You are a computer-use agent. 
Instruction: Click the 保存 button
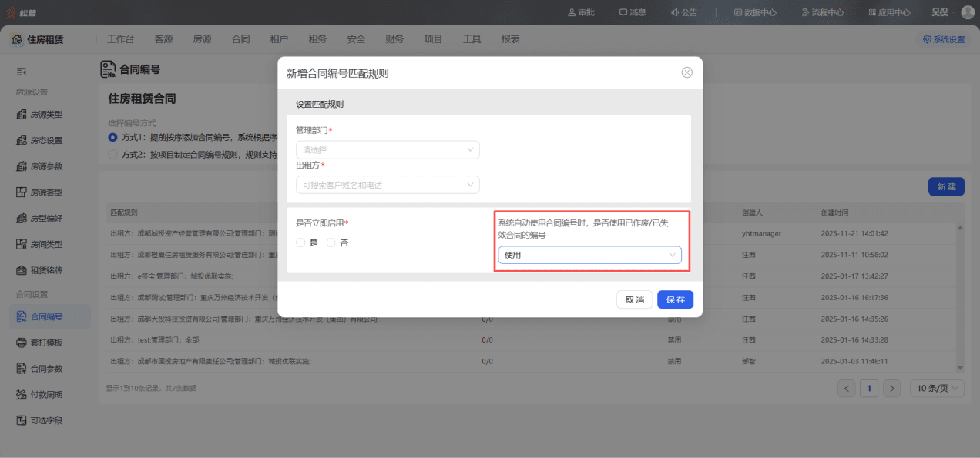click(676, 299)
